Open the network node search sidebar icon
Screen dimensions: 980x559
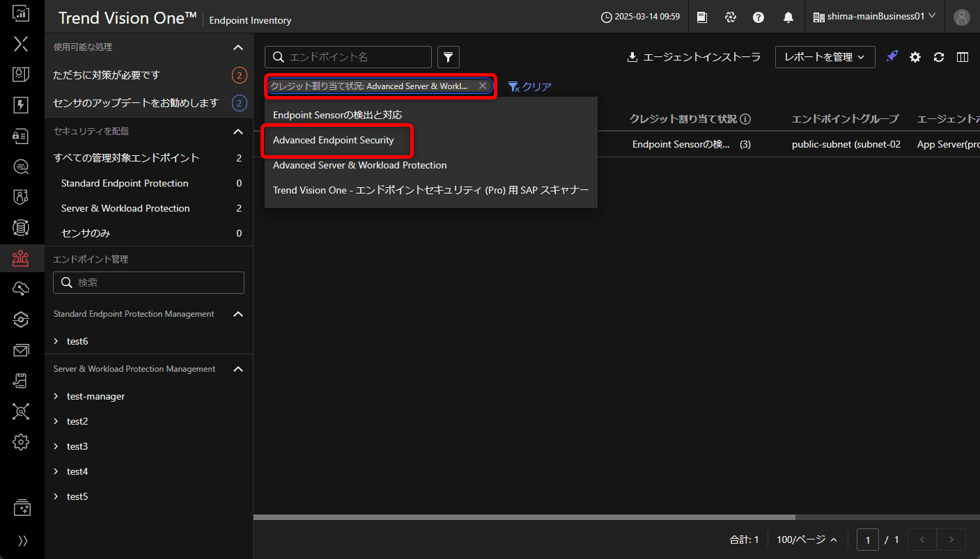point(22,411)
